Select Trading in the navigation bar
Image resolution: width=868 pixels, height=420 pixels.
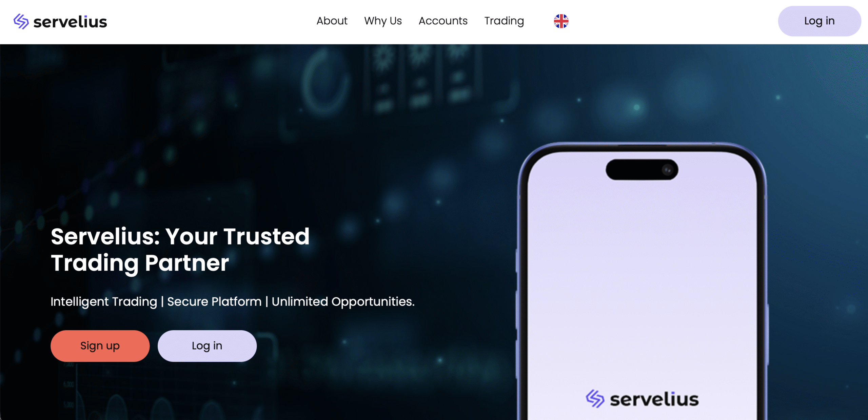point(504,21)
